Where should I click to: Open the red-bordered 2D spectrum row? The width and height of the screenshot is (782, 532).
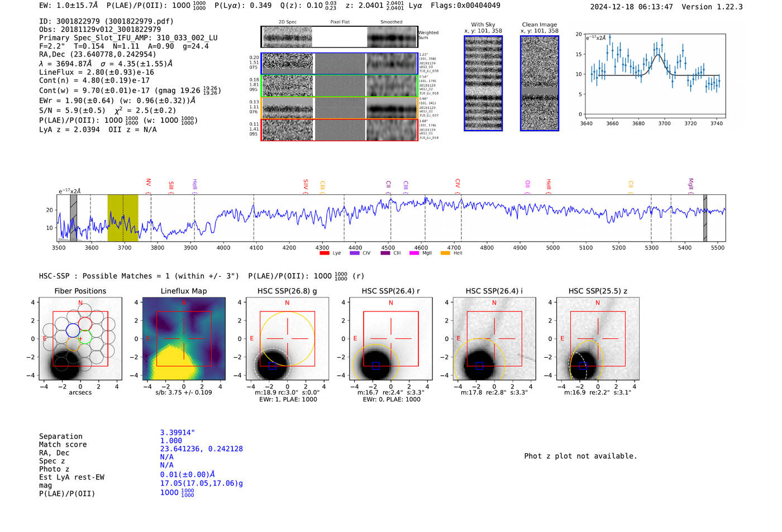339,130
